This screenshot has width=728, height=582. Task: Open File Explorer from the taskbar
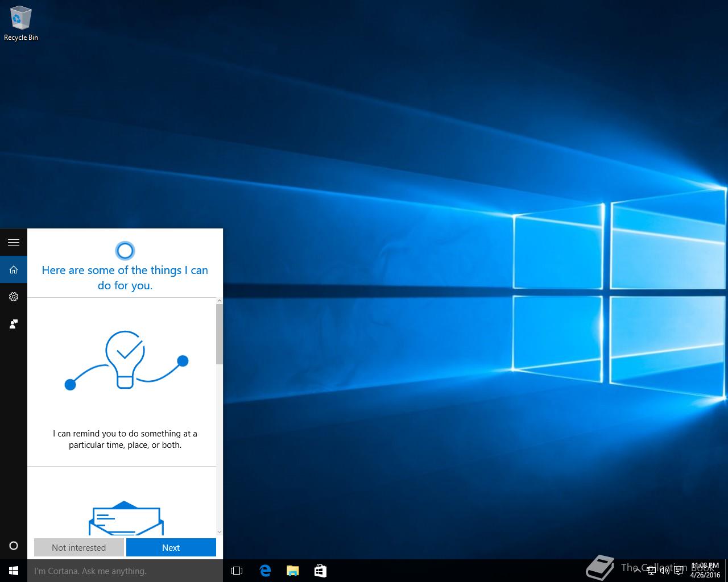pyautogui.click(x=293, y=571)
